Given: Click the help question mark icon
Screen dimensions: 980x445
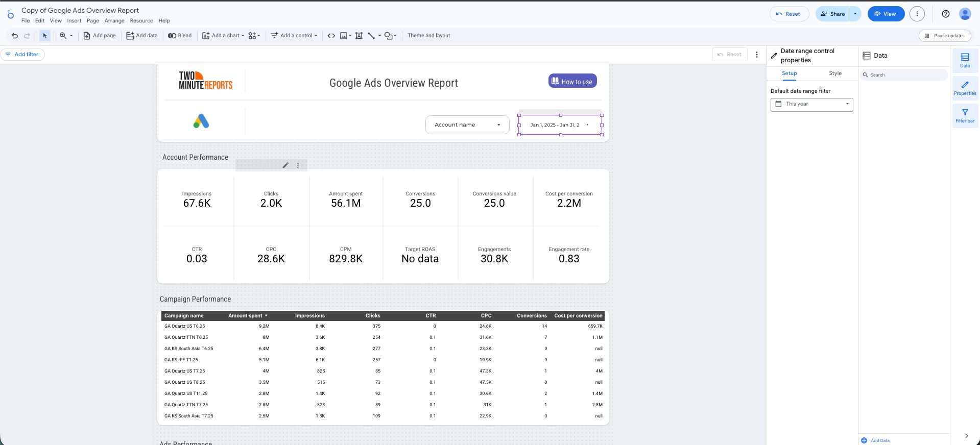Looking at the screenshot, I should (x=946, y=14).
